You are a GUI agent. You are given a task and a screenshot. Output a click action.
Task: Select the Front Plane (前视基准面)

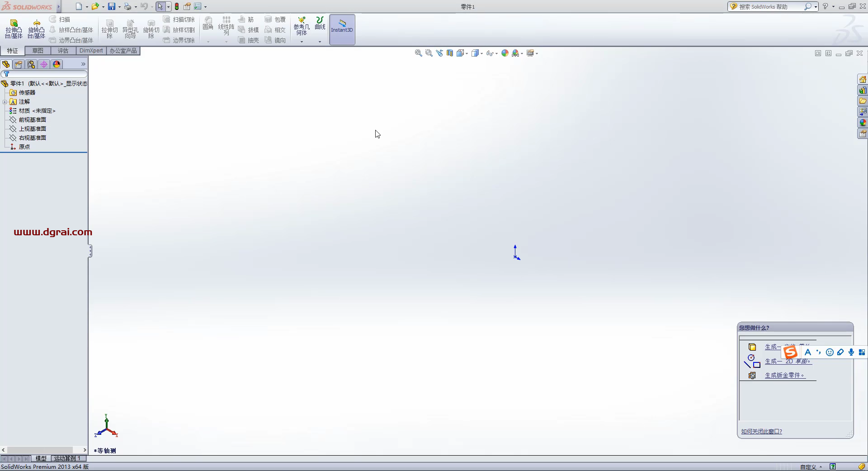pyautogui.click(x=32, y=120)
